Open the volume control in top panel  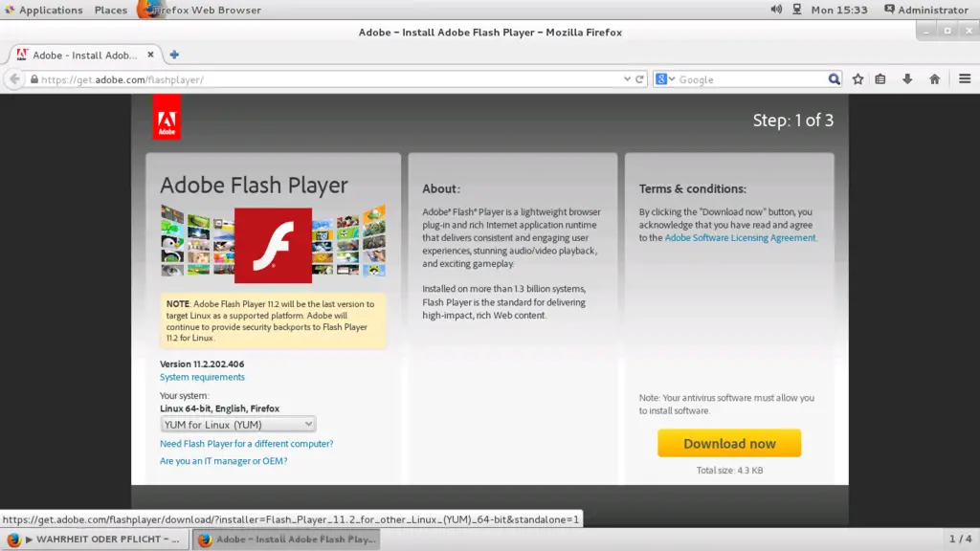pos(776,10)
